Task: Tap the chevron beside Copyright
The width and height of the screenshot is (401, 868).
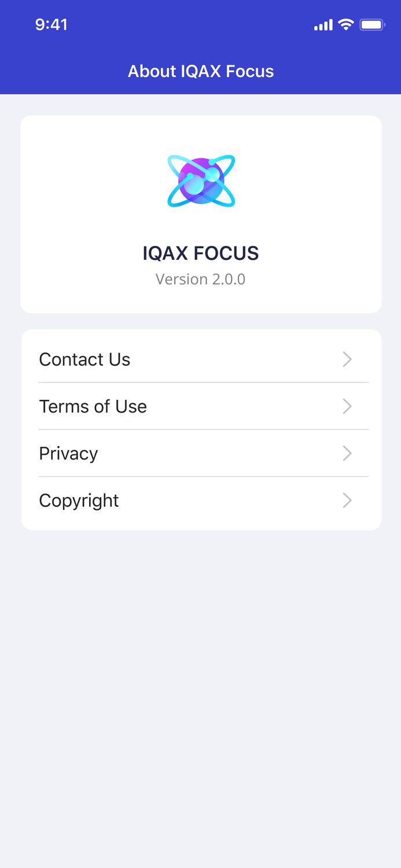Action: [347, 501]
